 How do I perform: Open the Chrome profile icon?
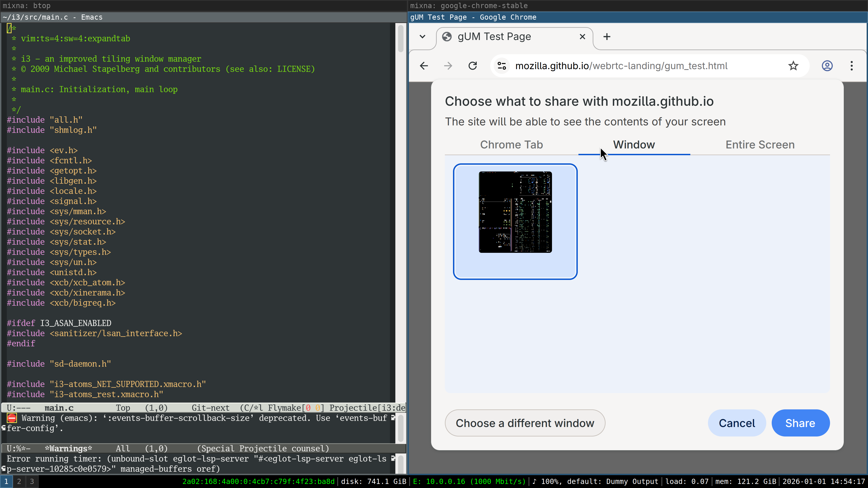pyautogui.click(x=827, y=66)
